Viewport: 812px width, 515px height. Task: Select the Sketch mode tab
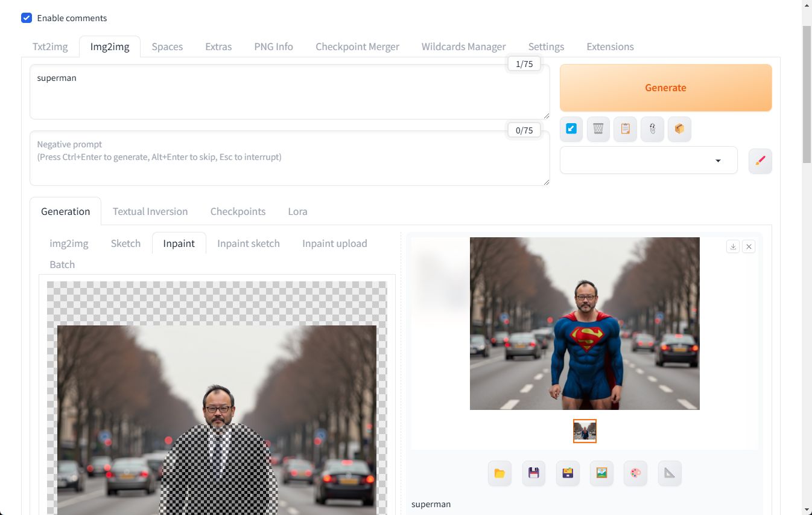pos(125,243)
